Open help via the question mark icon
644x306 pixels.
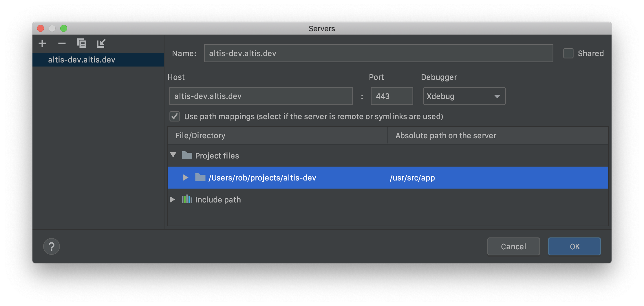click(52, 246)
